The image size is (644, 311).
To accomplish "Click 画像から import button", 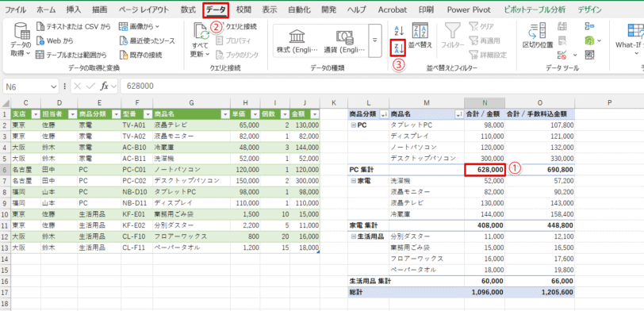I will (x=140, y=27).
